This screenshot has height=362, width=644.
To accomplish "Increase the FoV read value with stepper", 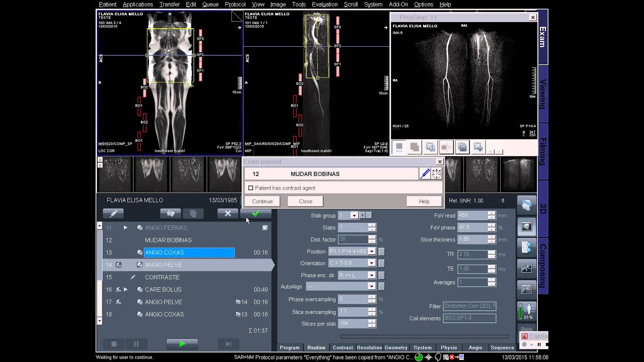I will (492, 213).
